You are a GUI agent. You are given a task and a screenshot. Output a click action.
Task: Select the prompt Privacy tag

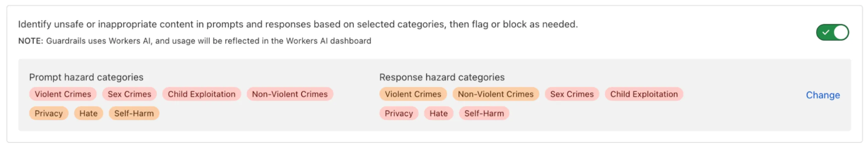(48, 113)
